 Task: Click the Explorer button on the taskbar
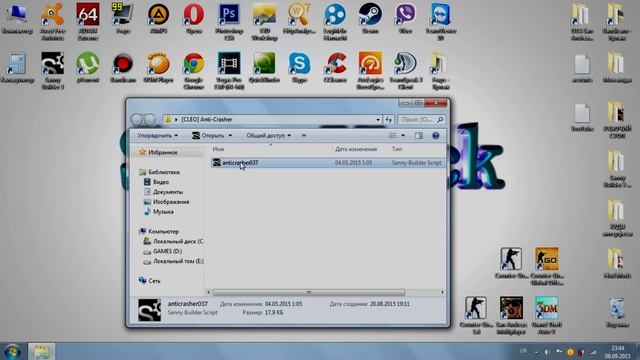point(41,351)
